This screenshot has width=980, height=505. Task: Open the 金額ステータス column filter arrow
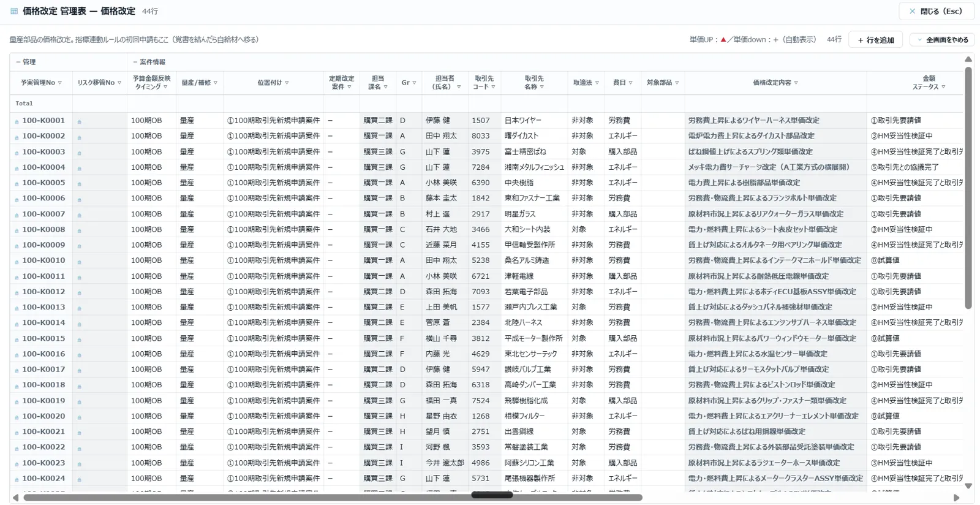(x=944, y=87)
